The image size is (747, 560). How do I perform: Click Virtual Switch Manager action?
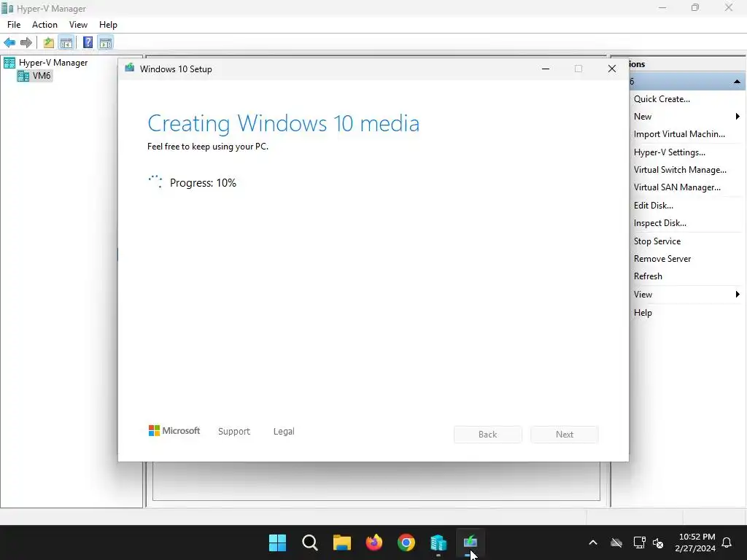click(x=680, y=170)
